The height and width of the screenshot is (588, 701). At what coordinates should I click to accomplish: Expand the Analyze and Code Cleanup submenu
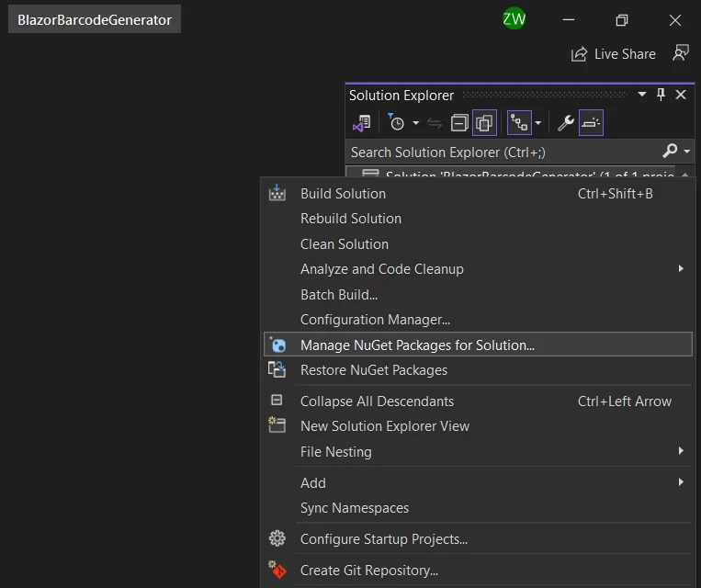click(x=381, y=269)
